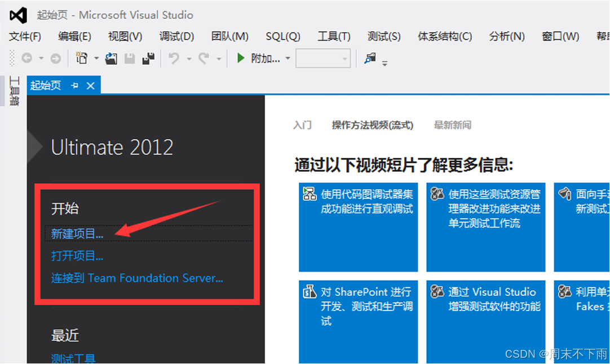This screenshot has width=610, height=364.
Task: Collapse the start page side panel triangle
Action: coord(34,147)
